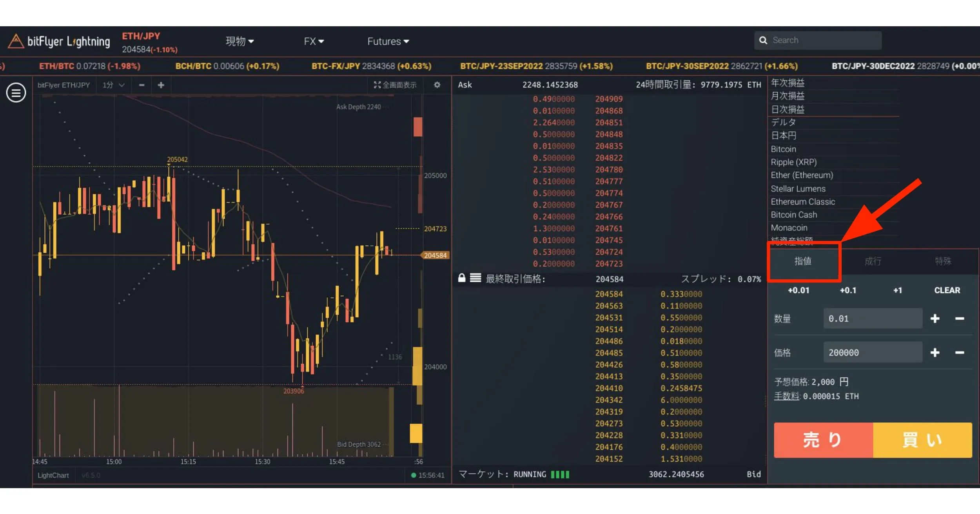Click the order book grouping lines icon
The height and width of the screenshot is (514, 980).
click(x=475, y=278)
